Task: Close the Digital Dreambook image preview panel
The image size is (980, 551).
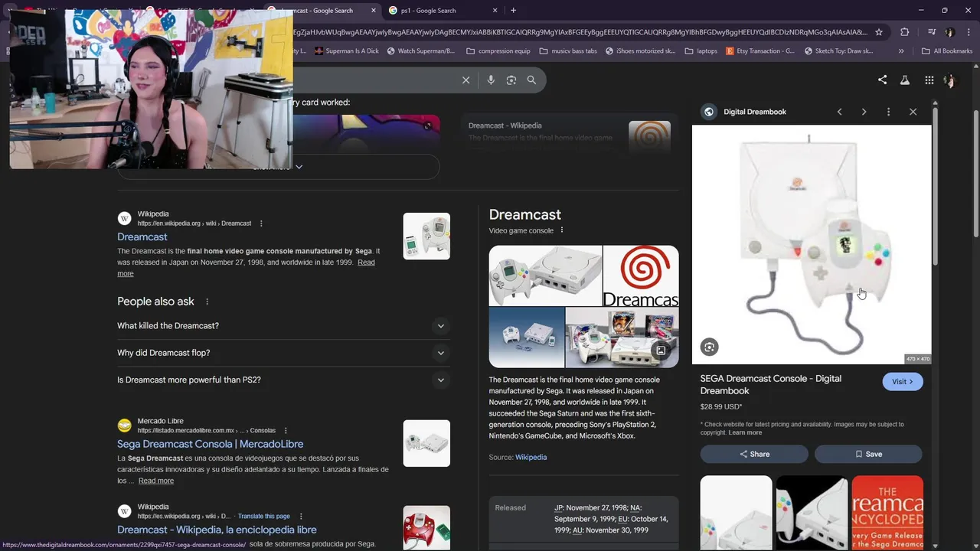Action: point(913,112)
